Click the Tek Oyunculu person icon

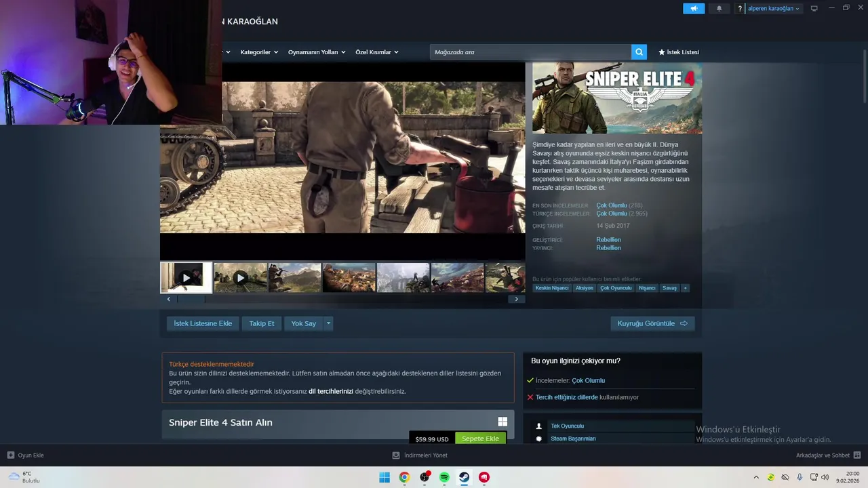(x=539, y=426)
